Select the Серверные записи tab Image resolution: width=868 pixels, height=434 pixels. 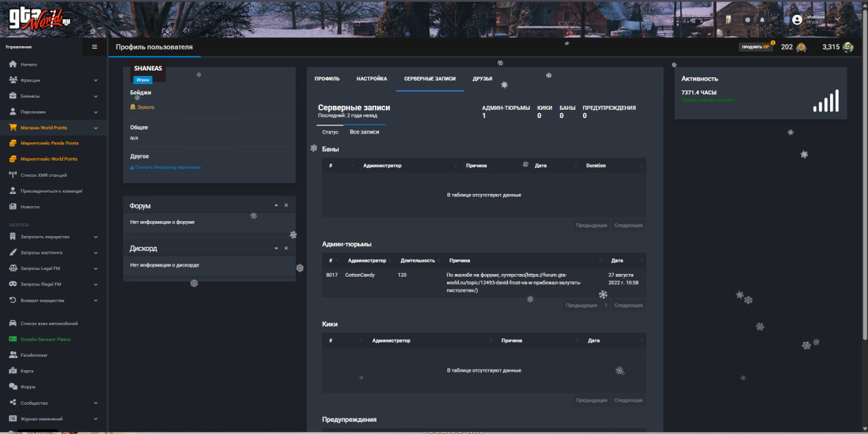[x=430, y=79]
